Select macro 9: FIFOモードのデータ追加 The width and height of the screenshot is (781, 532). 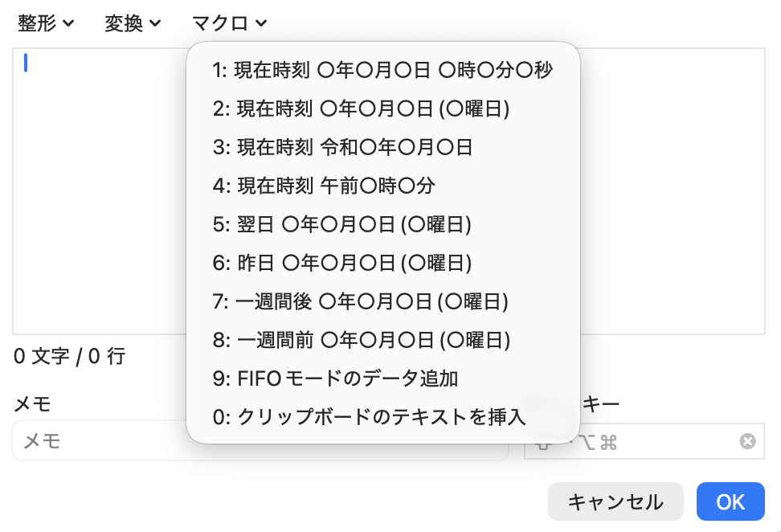pos(382,379)
